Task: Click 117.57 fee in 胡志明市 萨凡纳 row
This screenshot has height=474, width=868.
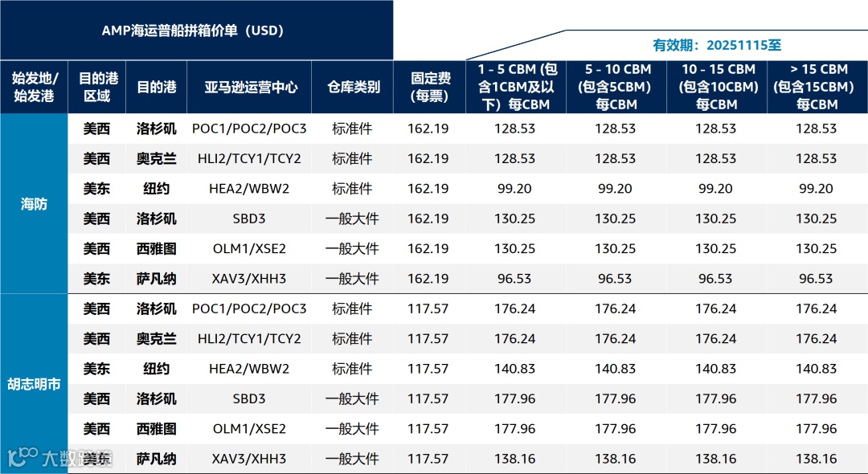Action: (428, 459)
